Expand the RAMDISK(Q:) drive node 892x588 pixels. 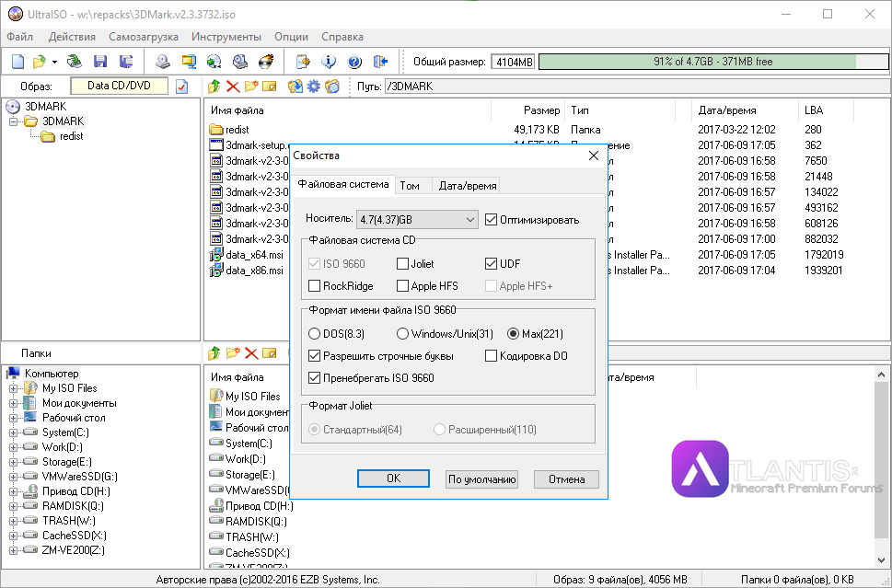(13, 507)
